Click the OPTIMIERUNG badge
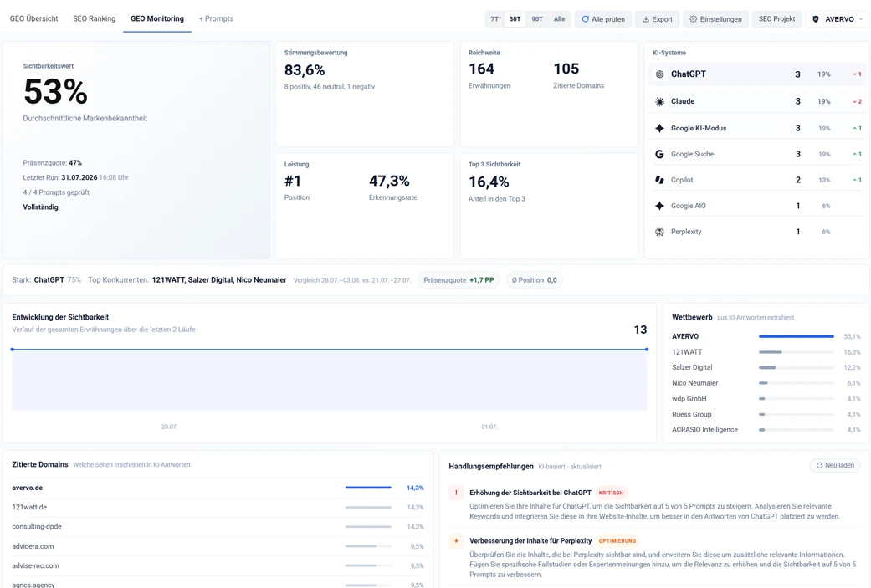Screen dimensions: 871x588 pos(617,541)
